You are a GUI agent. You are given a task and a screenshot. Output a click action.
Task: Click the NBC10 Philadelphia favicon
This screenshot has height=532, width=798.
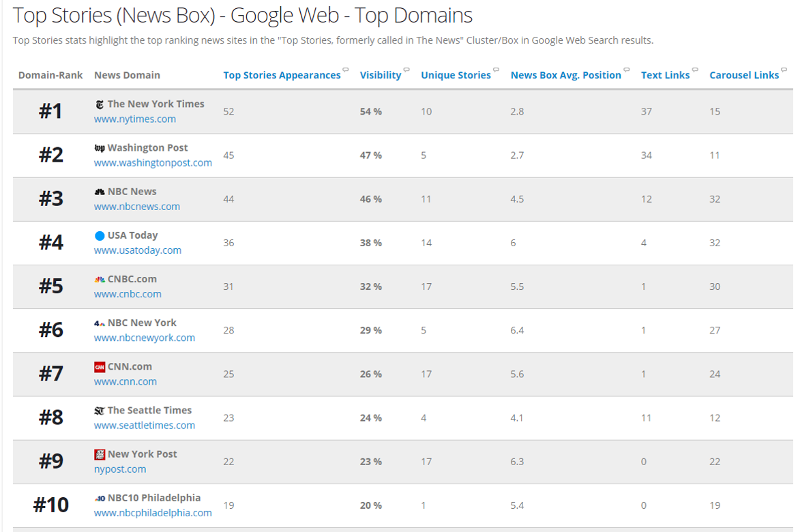pyautogui.click(x=100, y=499)
